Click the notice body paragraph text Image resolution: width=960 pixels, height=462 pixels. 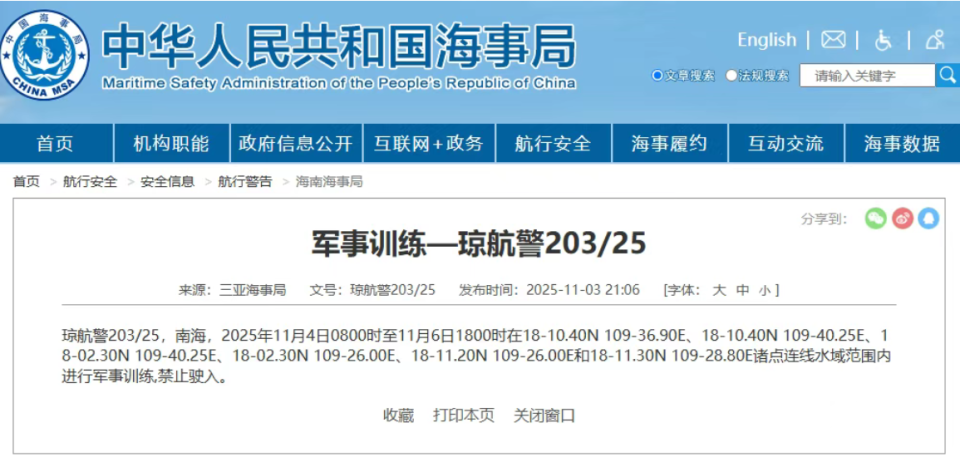(x=476, y=356)
